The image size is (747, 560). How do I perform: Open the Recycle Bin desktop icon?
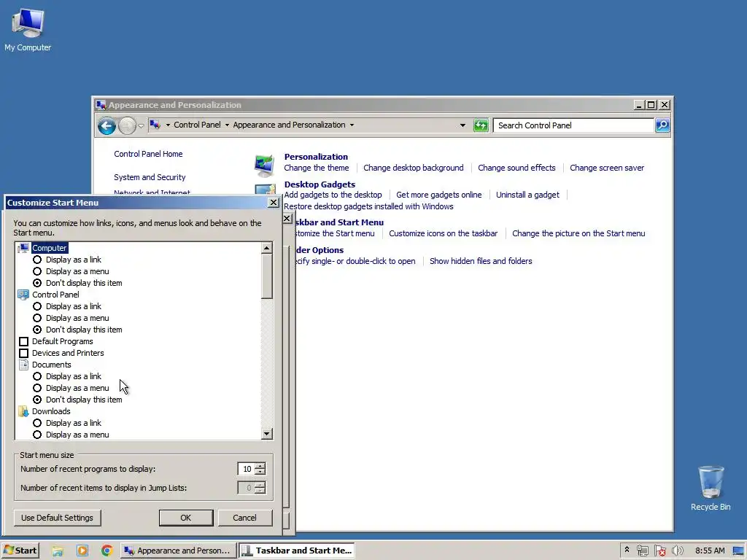[x=711, y=488]
